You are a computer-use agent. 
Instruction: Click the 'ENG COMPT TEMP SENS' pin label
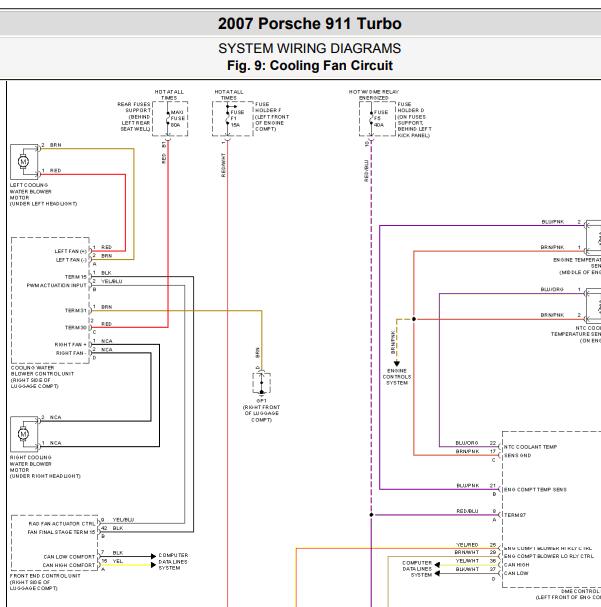click(x=535, y=490)
